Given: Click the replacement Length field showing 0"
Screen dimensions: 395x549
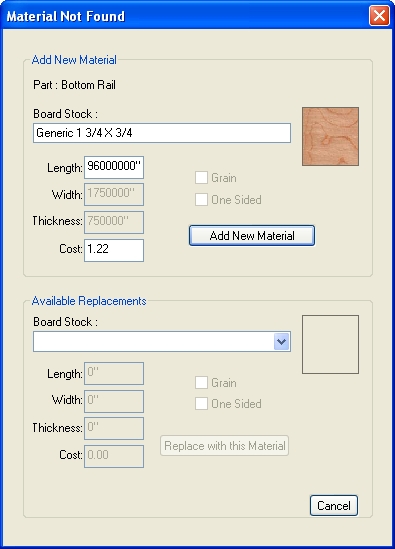Looking at the screenshot, I should click(x=114, y=373).
